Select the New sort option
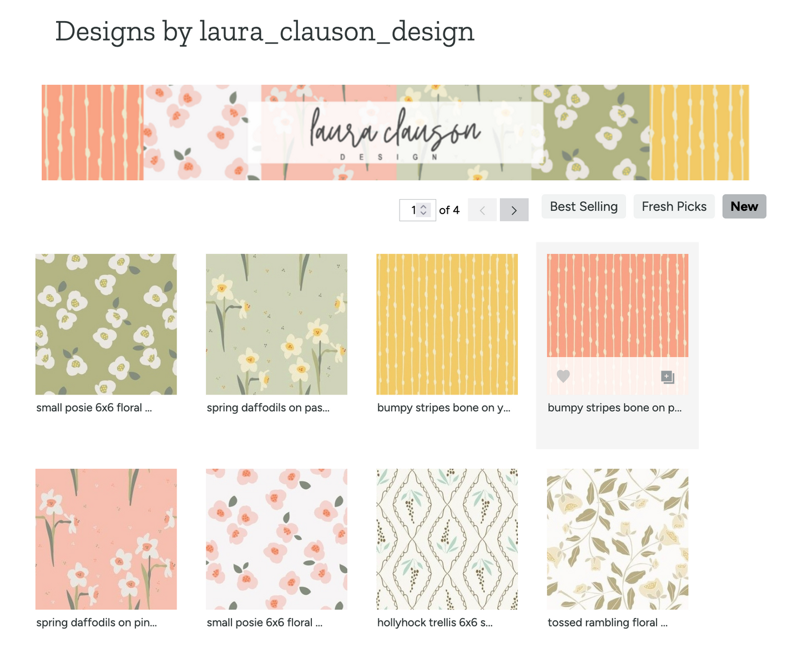Screen dimensions: 788x672 (744, 206)
